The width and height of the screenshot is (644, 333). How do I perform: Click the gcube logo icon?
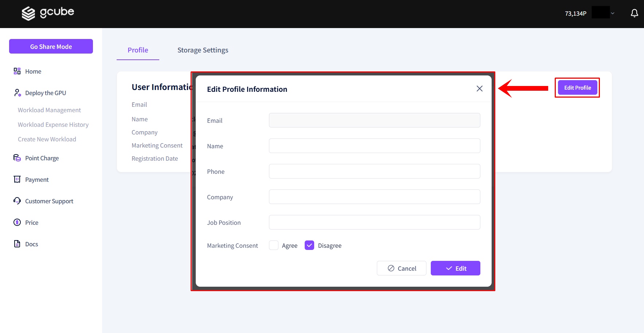point(28,13)
